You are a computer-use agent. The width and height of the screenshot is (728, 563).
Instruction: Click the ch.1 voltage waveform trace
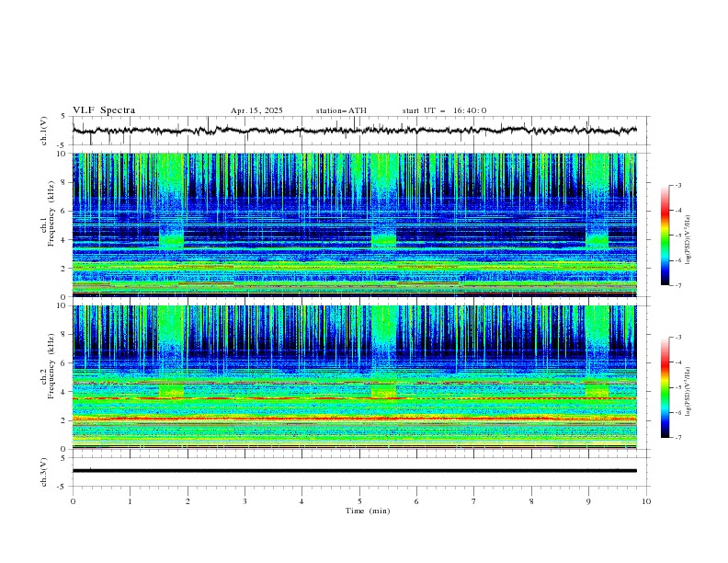coord(354,131)
